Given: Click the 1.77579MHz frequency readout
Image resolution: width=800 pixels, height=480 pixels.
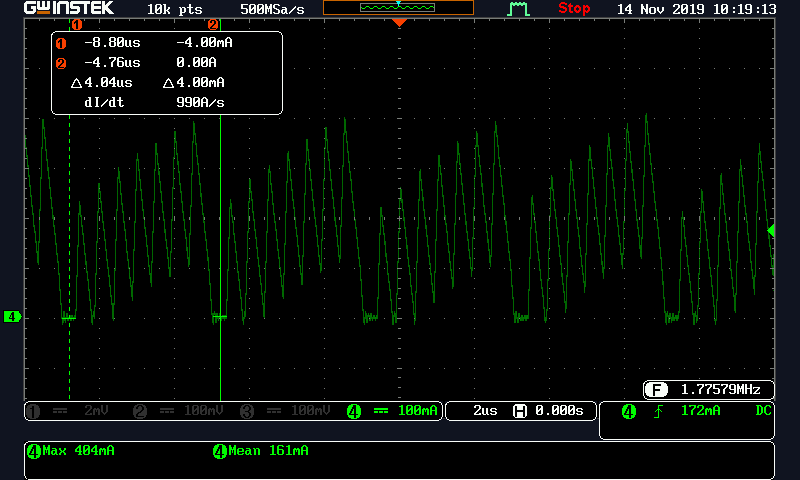Looking at the screenshot, I should [x=720, y=389].
